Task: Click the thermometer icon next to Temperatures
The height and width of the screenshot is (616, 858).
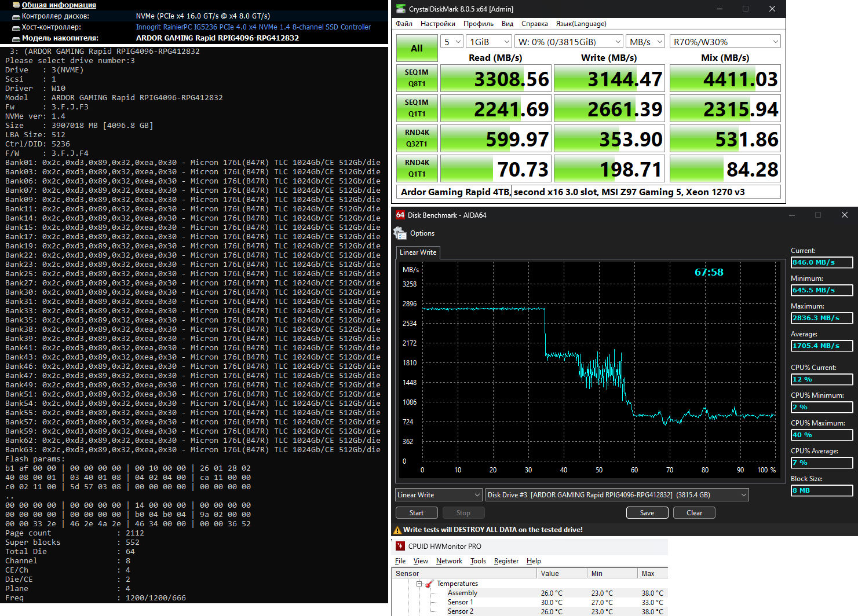Action: pyautogui.click(x=429, y=584)
